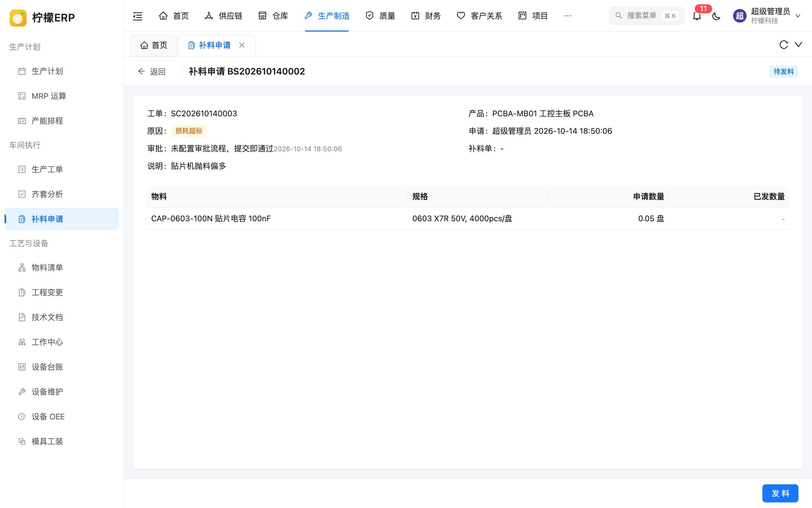This screenshot has width=812, height=508.
Task: Open notifications bell with 11 badge
Action: point(697,16)
